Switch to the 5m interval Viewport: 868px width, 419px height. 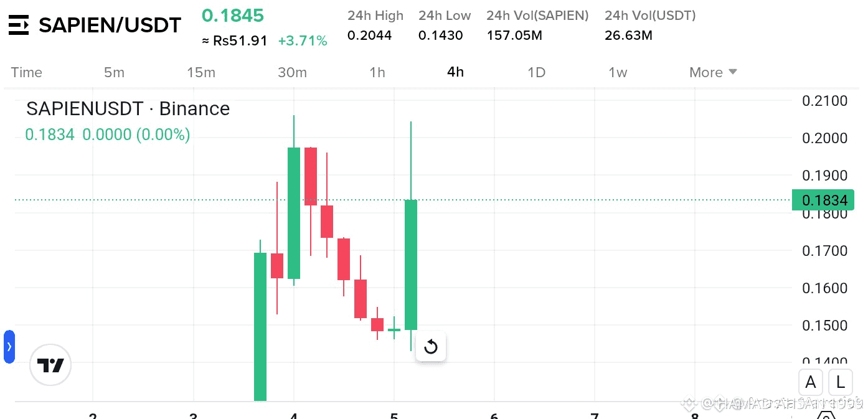114,72
